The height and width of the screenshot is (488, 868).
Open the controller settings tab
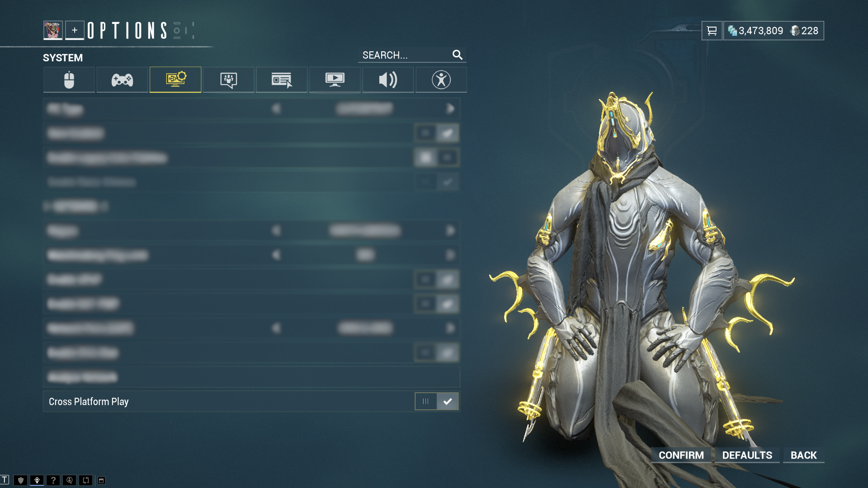coord(122,79)
